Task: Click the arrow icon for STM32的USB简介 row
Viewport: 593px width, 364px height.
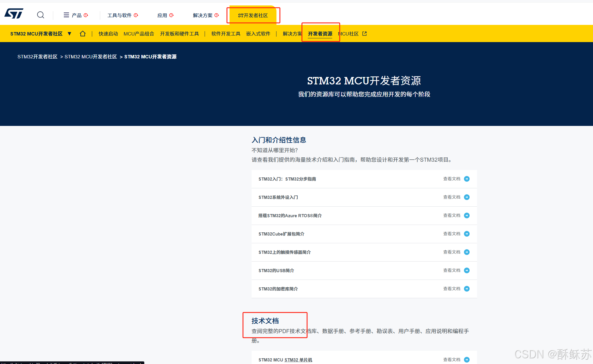Action: point(467,270)
